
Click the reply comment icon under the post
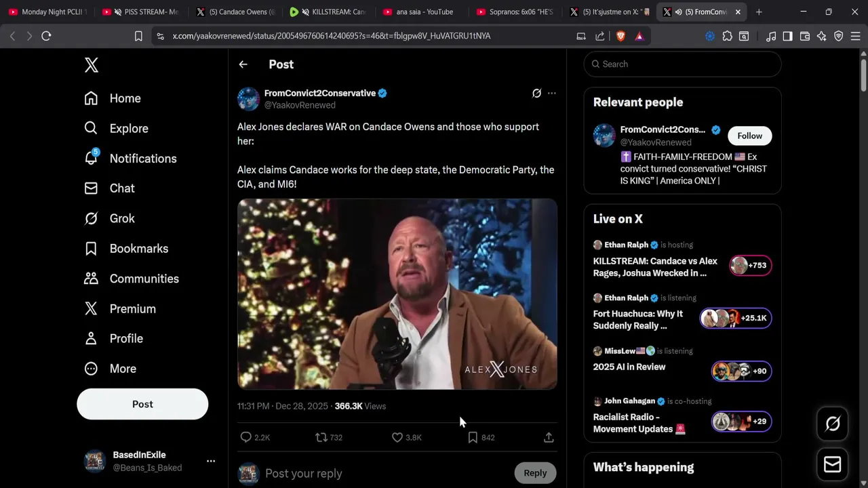point(246,437)
